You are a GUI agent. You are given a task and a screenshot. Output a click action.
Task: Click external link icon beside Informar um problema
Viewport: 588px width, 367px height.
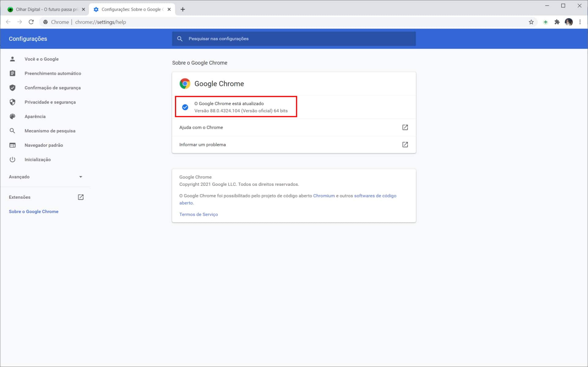[405, 144]
